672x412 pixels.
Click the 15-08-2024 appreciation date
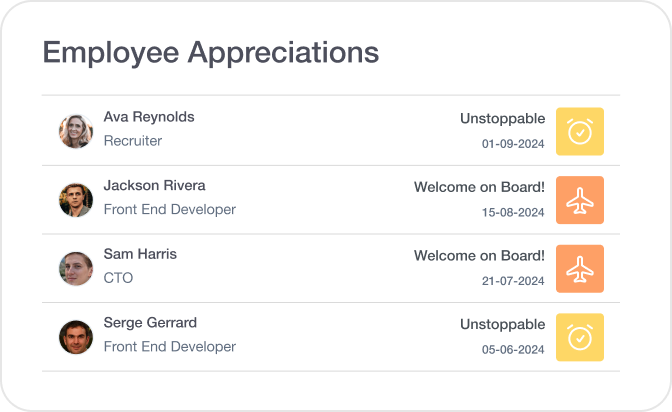[513, 212]
